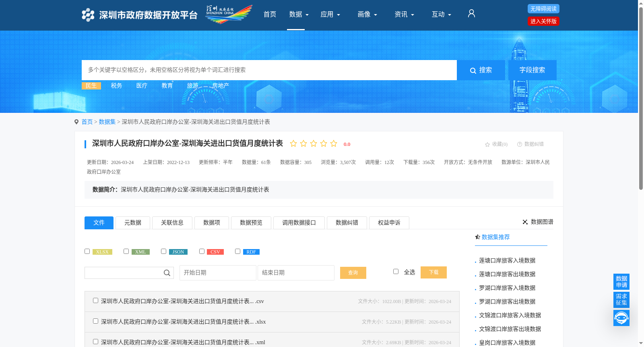Toggle the XLSX format checkbox

coord(87,251)
